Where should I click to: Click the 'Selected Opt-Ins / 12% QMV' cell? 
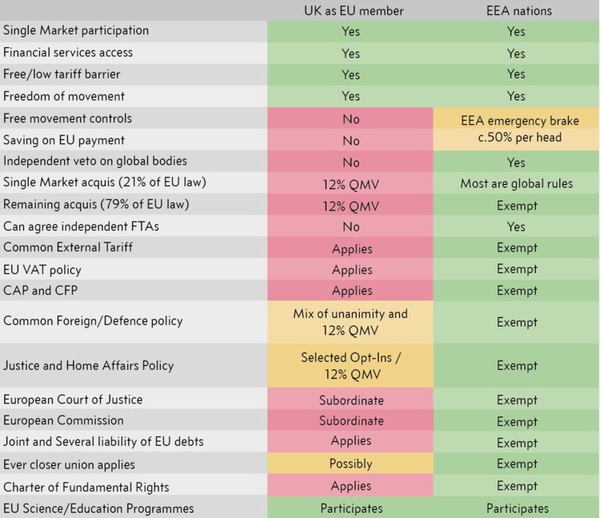coord(350,366)
